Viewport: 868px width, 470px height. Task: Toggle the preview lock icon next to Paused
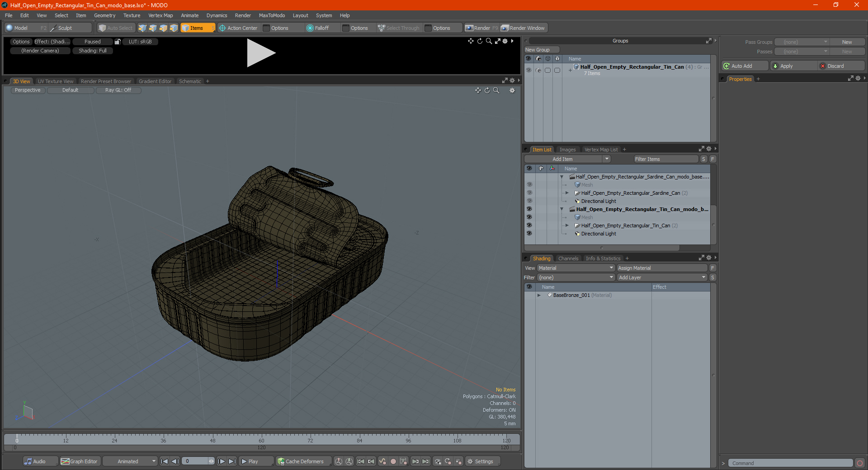pos(118,42)
